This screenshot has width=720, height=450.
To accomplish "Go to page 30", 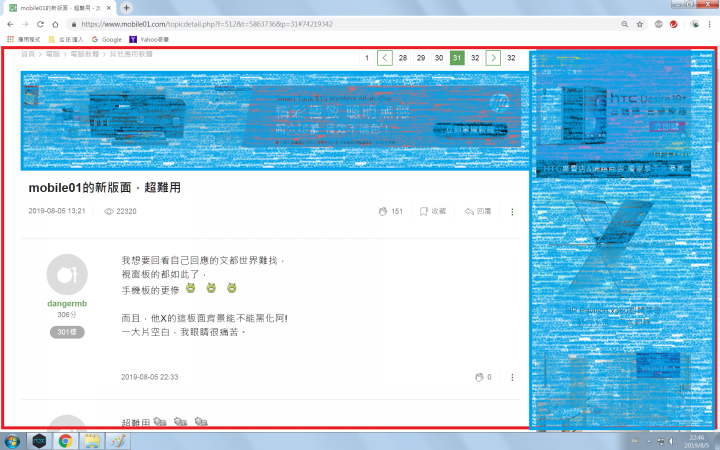I will coord(439,58).
